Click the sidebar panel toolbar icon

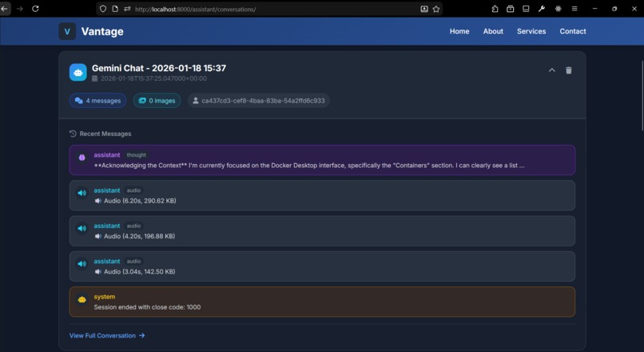[526, 9]
